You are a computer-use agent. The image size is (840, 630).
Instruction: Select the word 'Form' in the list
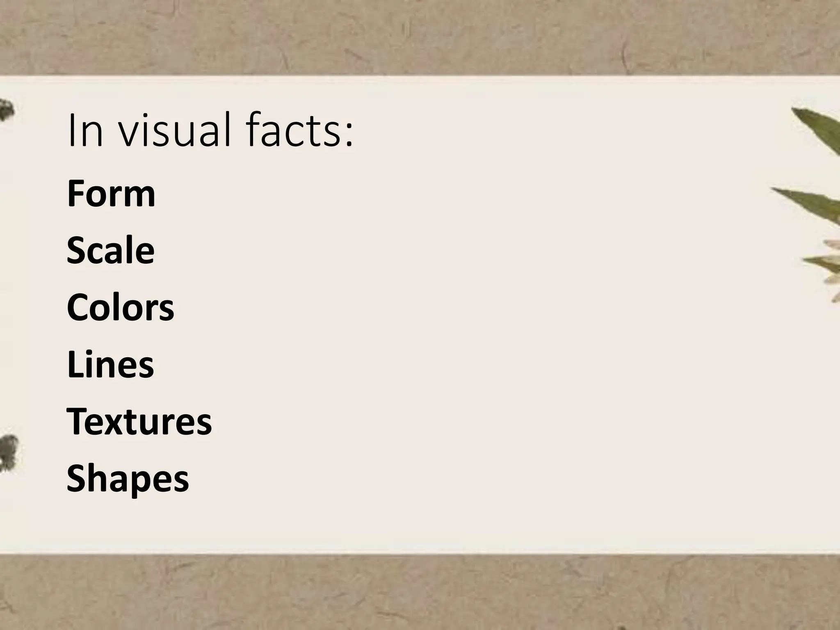tap(111, 193)
